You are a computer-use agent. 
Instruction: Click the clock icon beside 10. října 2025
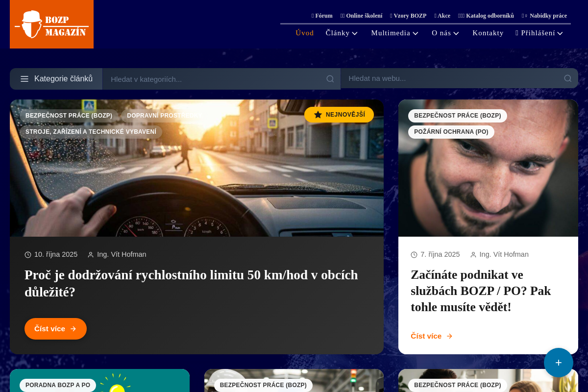click(27, 254)
